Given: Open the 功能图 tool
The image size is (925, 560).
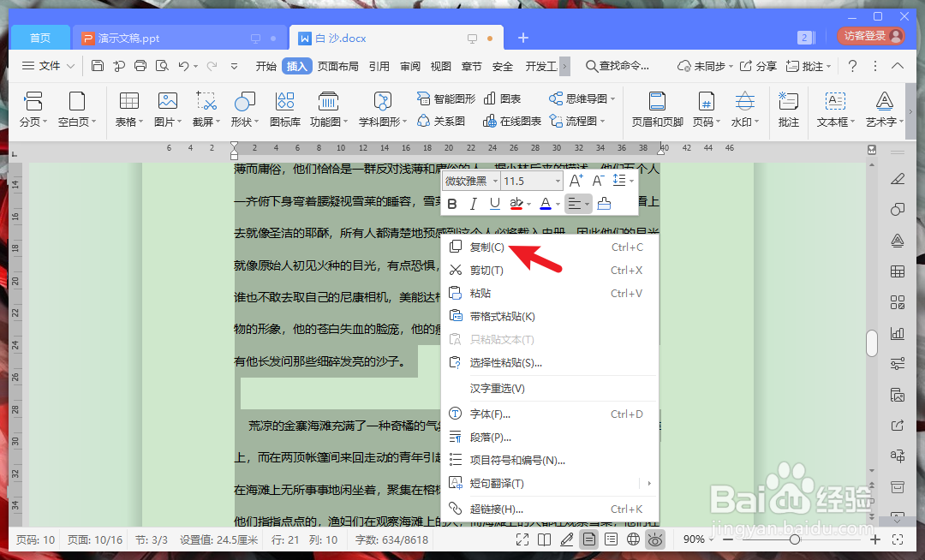Looking at the screenshot, I should coord(329,109).
